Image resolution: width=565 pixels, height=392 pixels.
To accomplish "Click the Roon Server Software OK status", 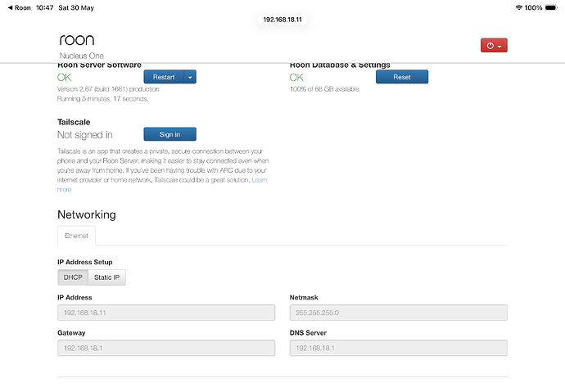I will pyautogui.click(x=64, y=78).
